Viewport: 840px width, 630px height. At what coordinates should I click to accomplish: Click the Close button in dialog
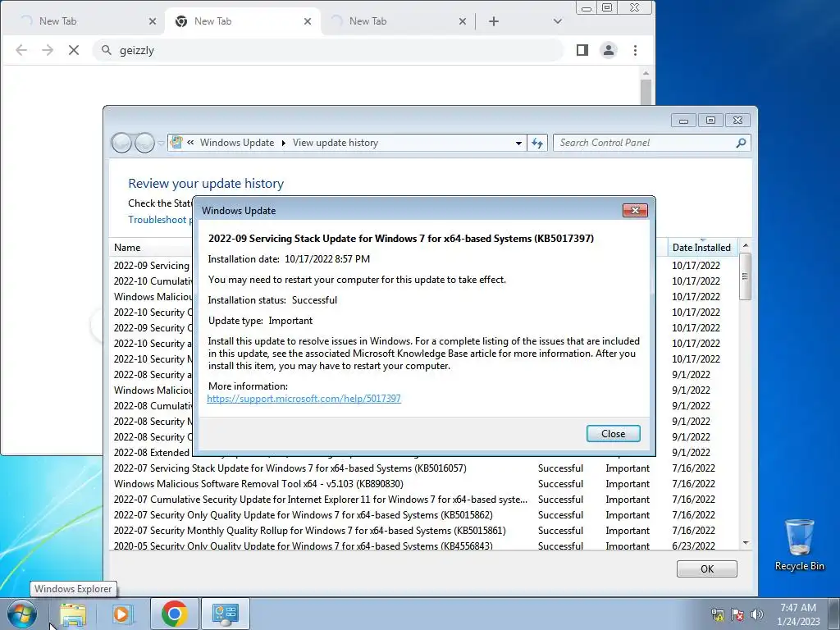(x=614, y=434)
